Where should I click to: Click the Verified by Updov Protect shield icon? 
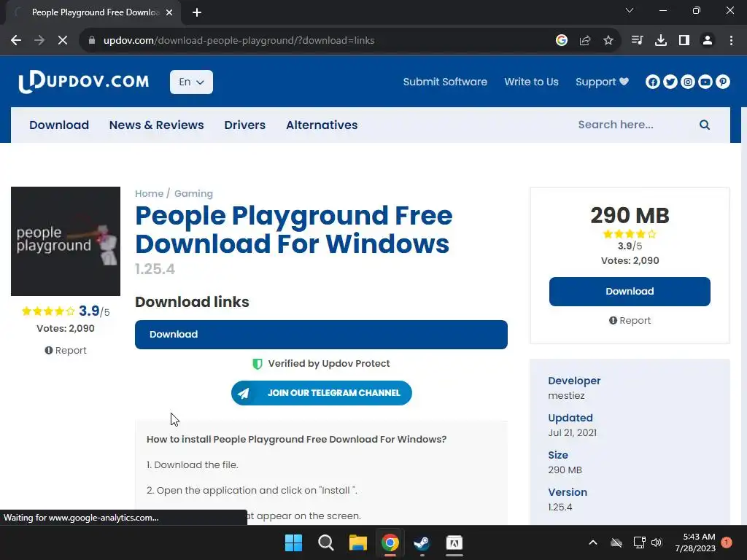point(258,364)
